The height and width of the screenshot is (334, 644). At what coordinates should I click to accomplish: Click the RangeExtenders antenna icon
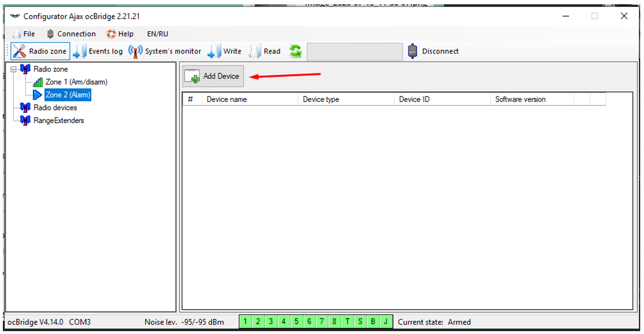[x=26, y=120]
